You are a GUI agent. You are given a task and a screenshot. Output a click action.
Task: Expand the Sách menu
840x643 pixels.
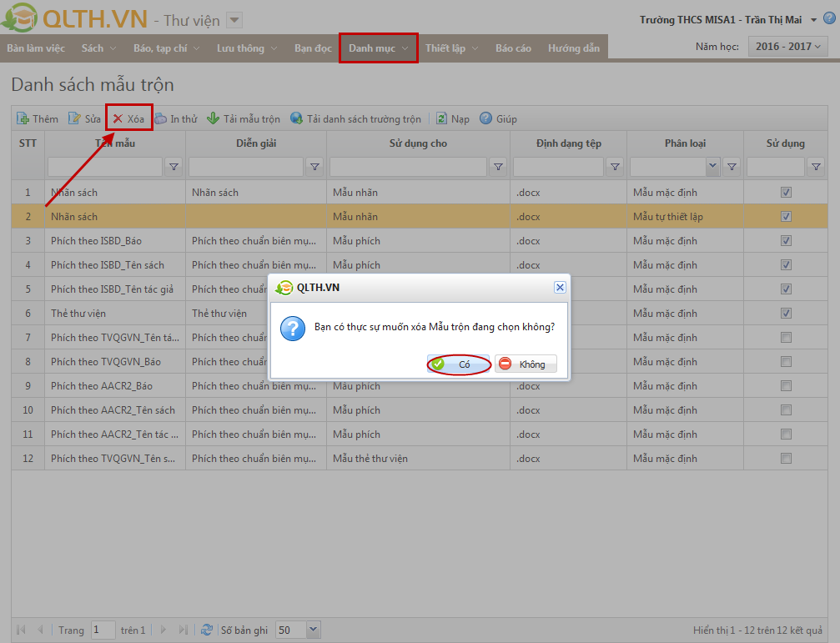(98, 48)
